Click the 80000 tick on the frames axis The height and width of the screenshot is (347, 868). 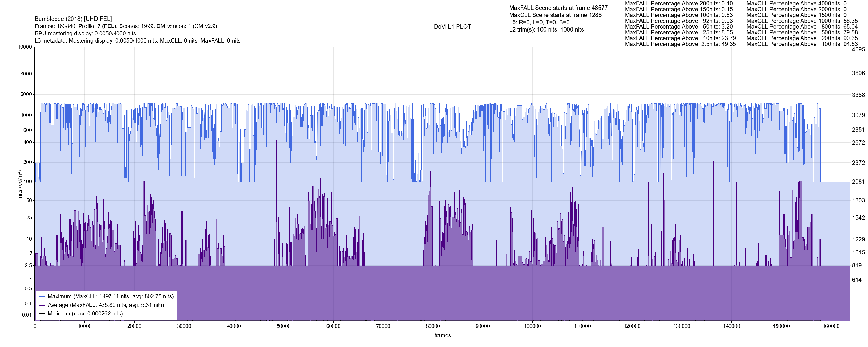coord(433,326)
